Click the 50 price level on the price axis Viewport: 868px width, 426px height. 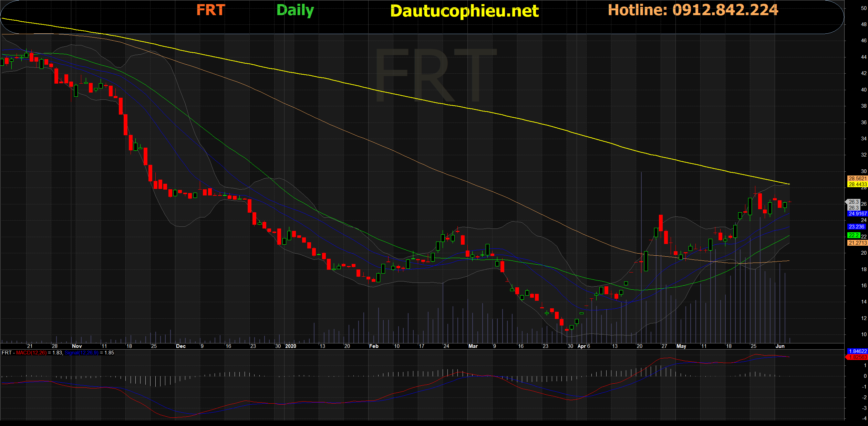tap(864, 8)
